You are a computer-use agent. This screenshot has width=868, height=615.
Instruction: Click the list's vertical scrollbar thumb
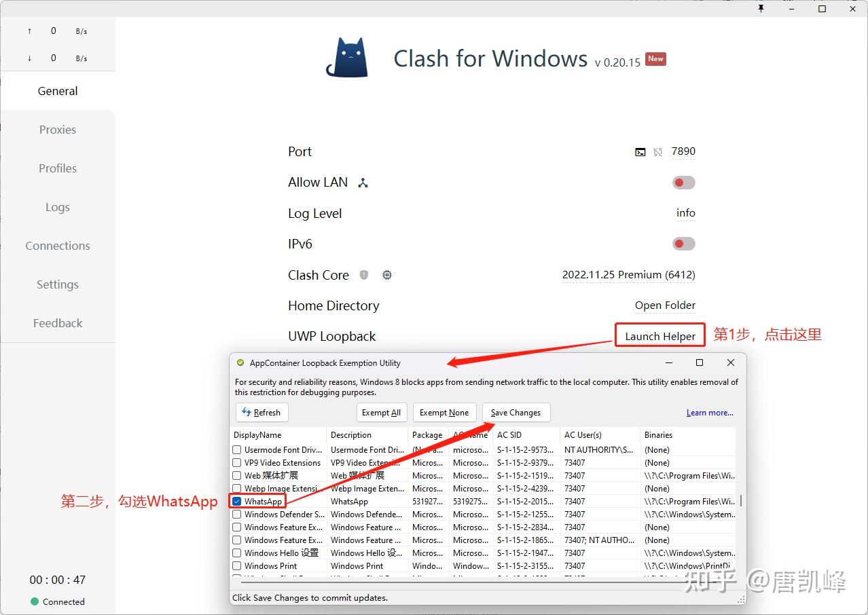[x=740, y=501]
